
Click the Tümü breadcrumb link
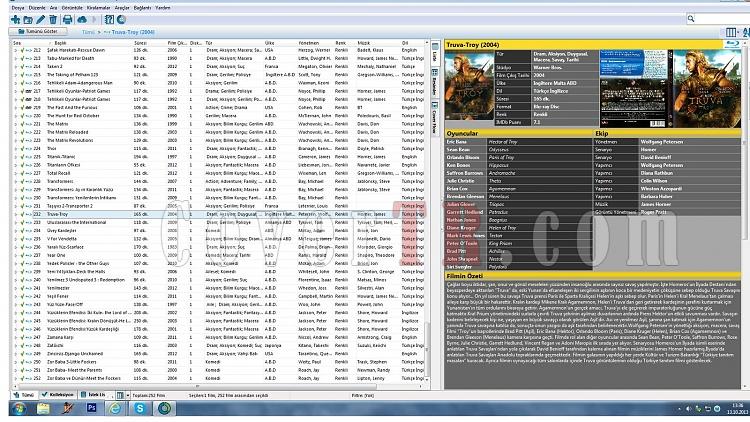(x=88, y=32)
